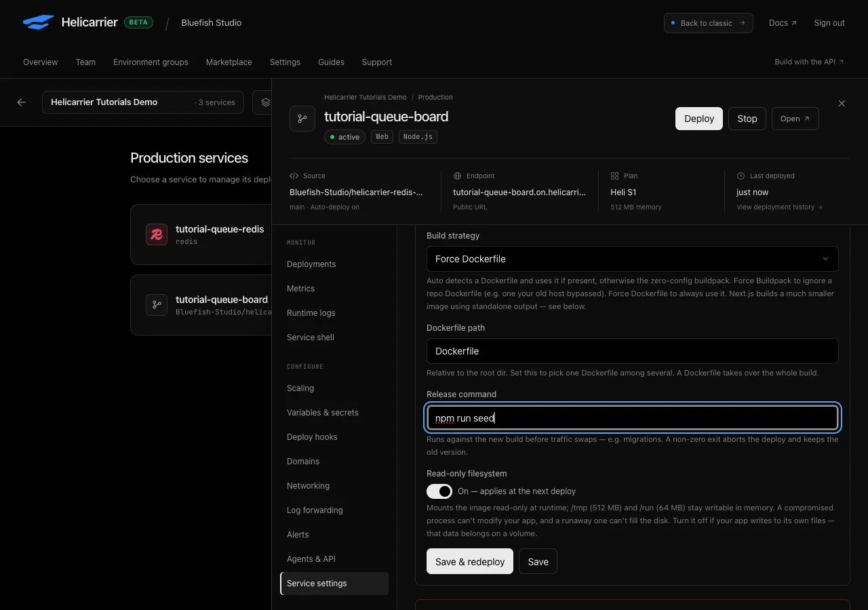Click the Last deployed clock icon
The width and height of the screenshot is (868, 610).
point(741,176)
